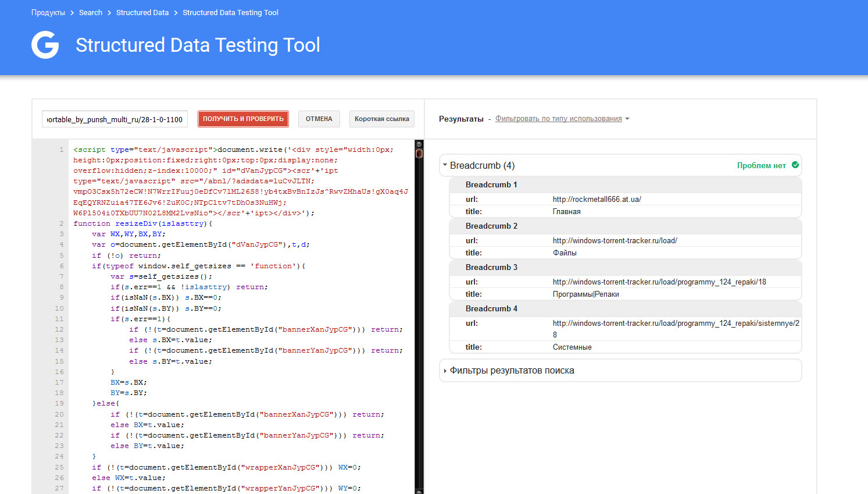Click the 'ПОЛУЧИТЬ И ПРОВЕРИТЬ' button
Screen dimensions: 868x494
coord(243,119)
